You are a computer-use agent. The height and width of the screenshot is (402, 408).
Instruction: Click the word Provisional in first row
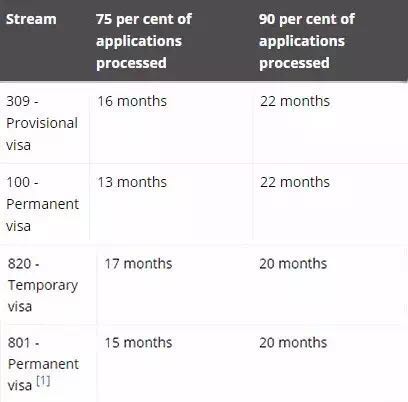point(42,123)
